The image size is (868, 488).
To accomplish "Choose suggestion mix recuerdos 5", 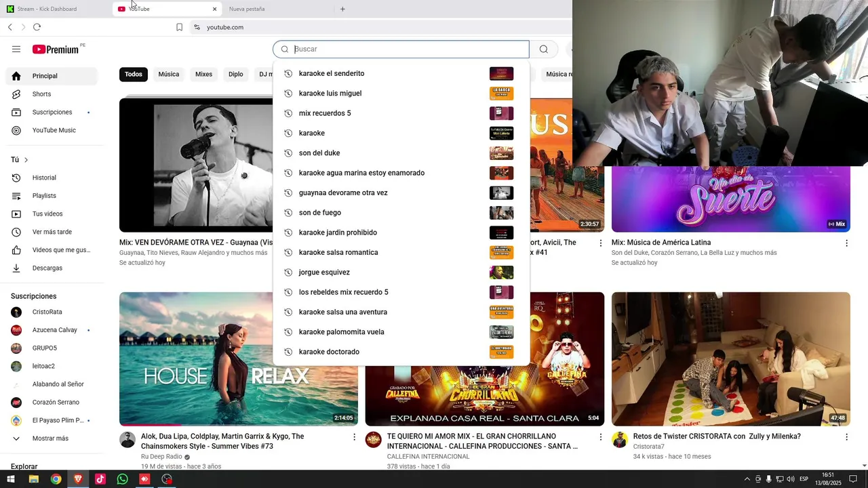I will point(401,113).
